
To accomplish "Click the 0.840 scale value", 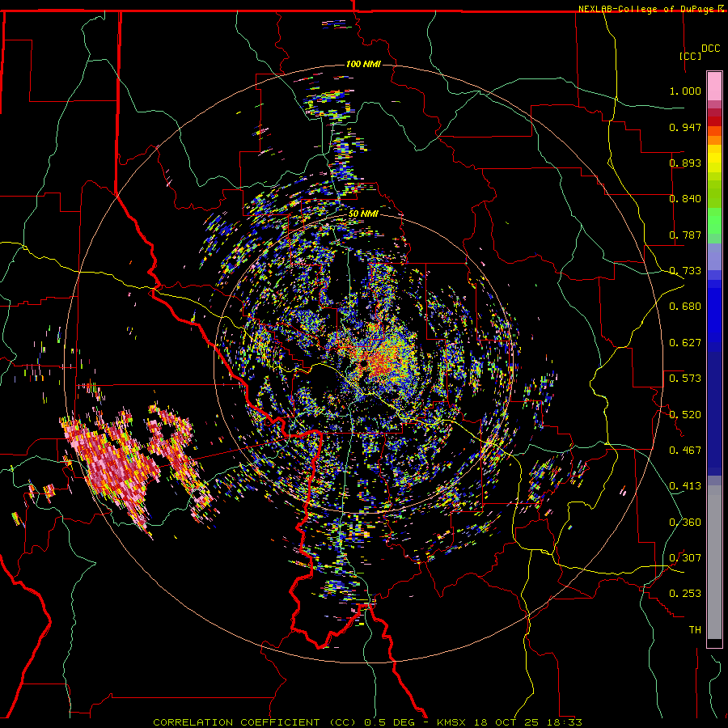I will [685, 199].
